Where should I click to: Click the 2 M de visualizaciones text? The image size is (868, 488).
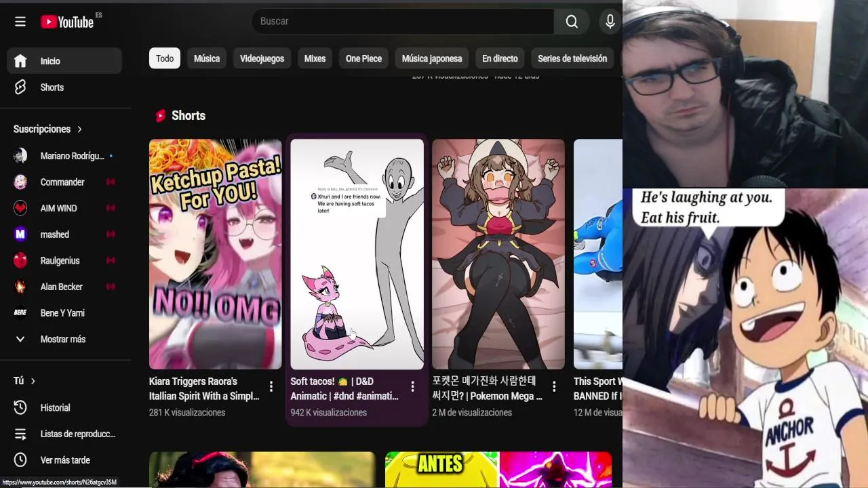click(x=472, y=413)
